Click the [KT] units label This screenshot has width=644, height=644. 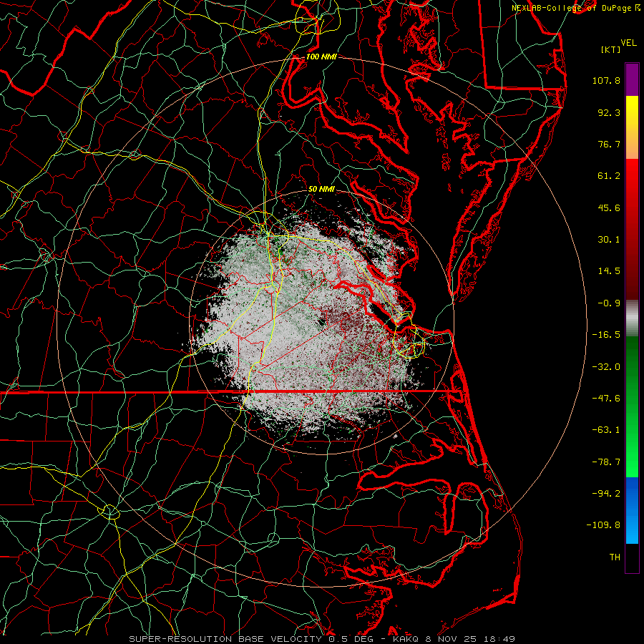click(x=610, y=49)
